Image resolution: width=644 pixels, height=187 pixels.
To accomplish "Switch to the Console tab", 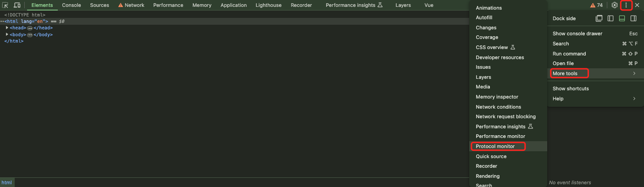I will coord(72,5).
